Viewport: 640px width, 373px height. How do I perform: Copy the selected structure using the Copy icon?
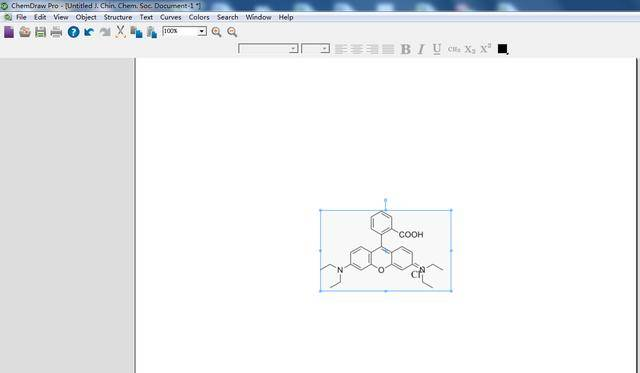[x=136, y=32]
